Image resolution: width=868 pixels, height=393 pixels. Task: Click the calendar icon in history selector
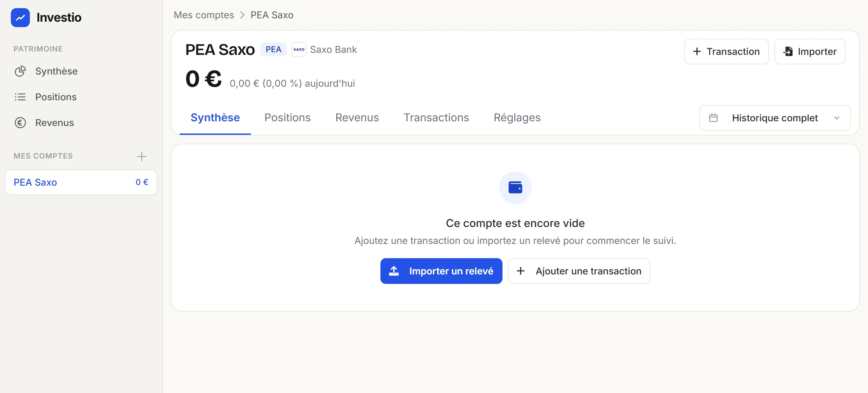[713, 118]
